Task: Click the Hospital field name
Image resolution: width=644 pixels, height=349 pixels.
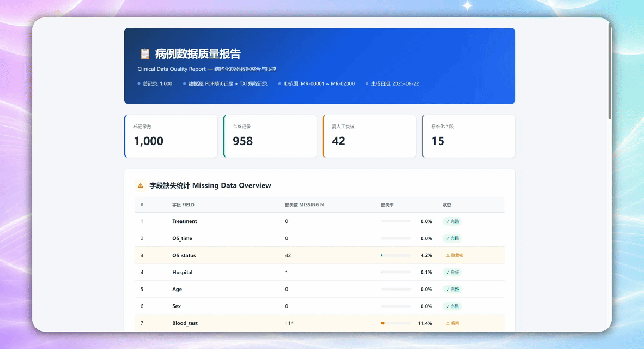Action: click(183, 272)
